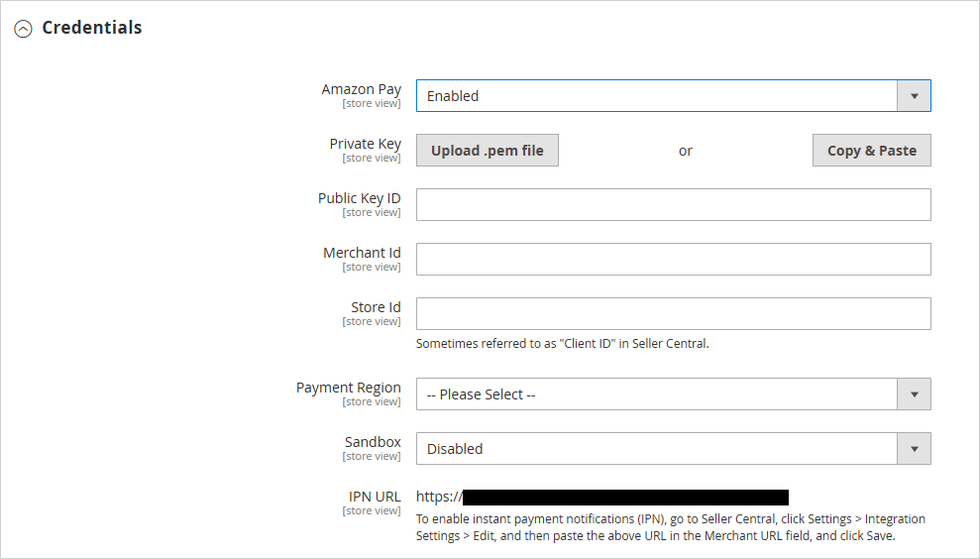Click the Payment Region label
980x559 pixels.
point(349,388)
